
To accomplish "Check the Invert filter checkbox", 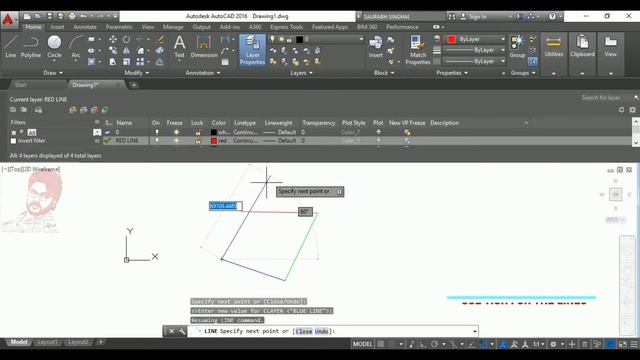I will point(13,141).
